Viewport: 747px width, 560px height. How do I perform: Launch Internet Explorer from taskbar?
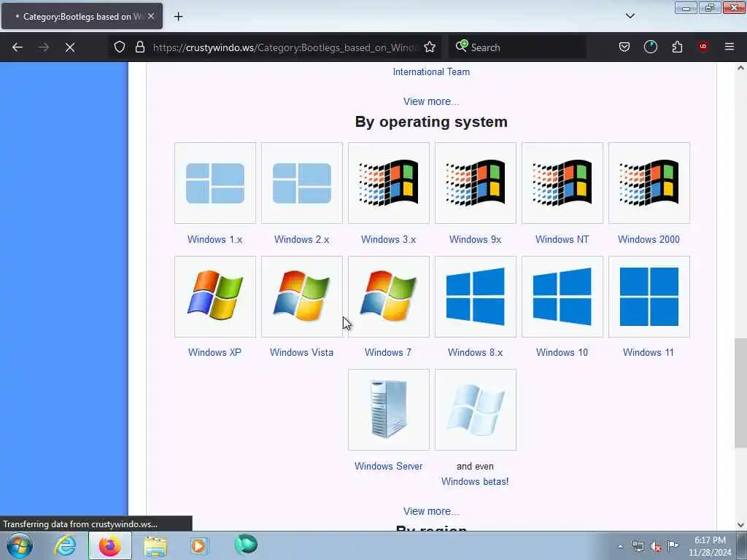65,545
